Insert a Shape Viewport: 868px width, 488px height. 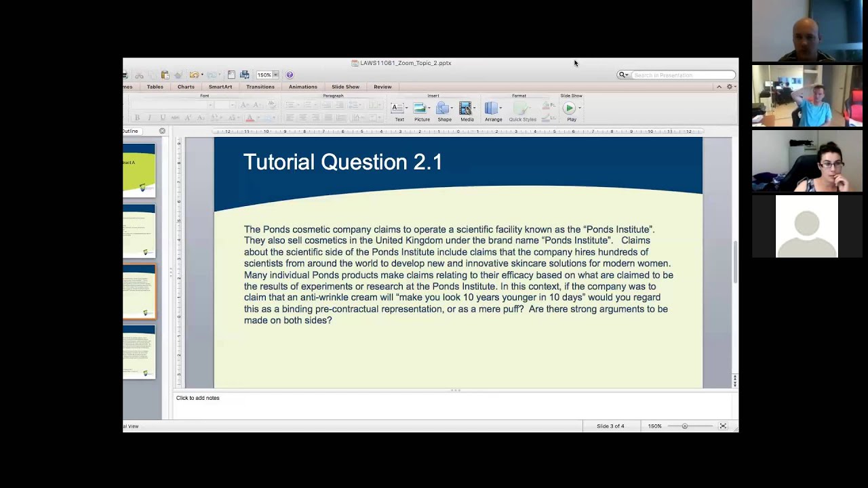tap(444, 113)
